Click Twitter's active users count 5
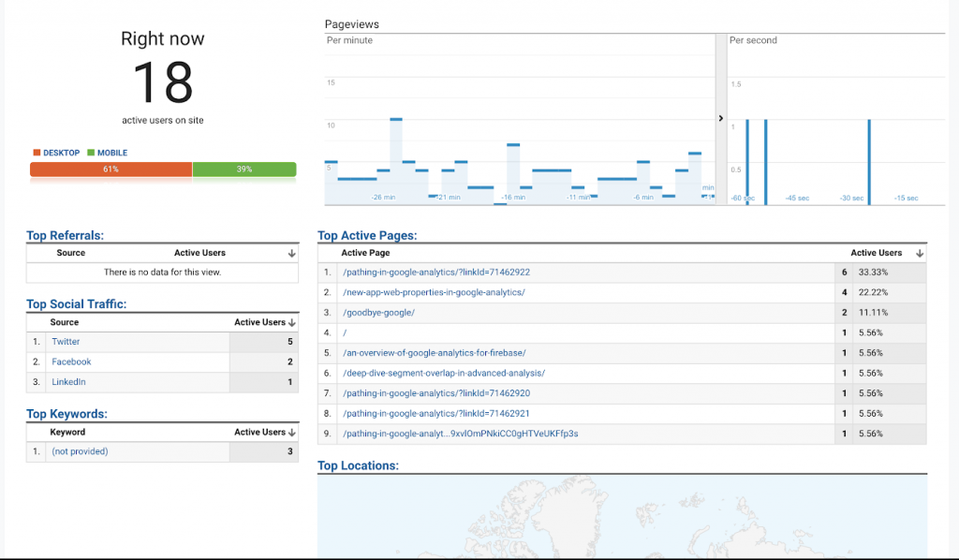 (x=290, y=342)
